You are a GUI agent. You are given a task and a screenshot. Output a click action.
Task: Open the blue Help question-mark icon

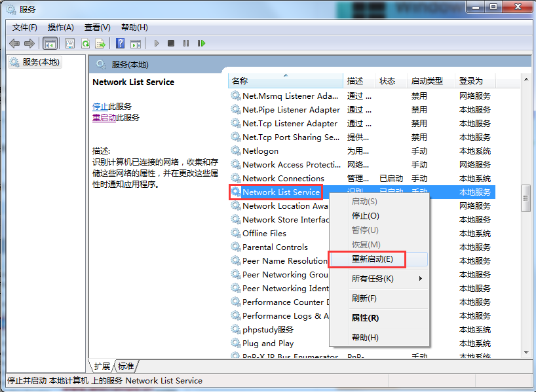pos(120,43)
